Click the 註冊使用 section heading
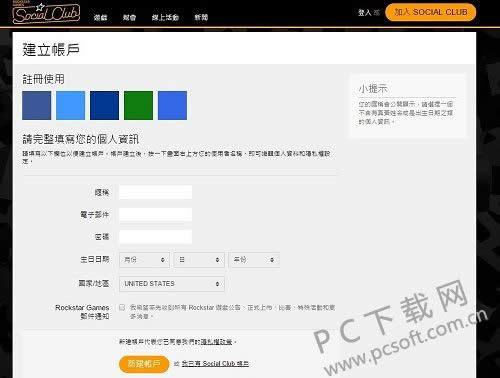Image resolution: width=500 pixels, height=378 pixels. coord(43,79)
